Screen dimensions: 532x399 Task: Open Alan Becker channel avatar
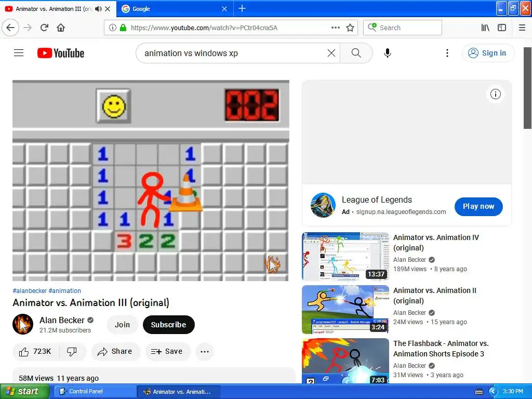pyautogui.click(x=23, y=324)
